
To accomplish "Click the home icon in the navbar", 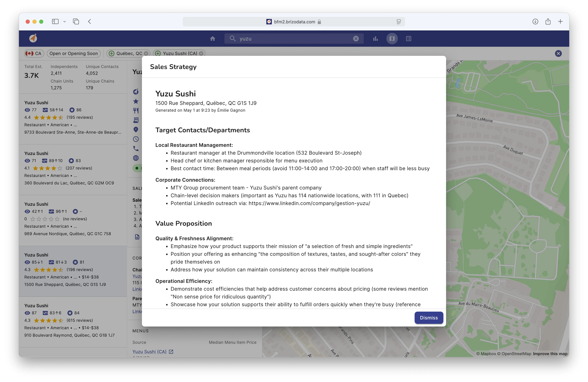I will point(212,39).
